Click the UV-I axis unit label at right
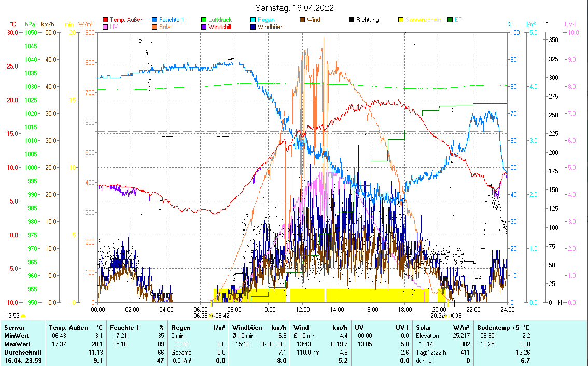Screen dimensions: 588x366 tap(570, 24)
